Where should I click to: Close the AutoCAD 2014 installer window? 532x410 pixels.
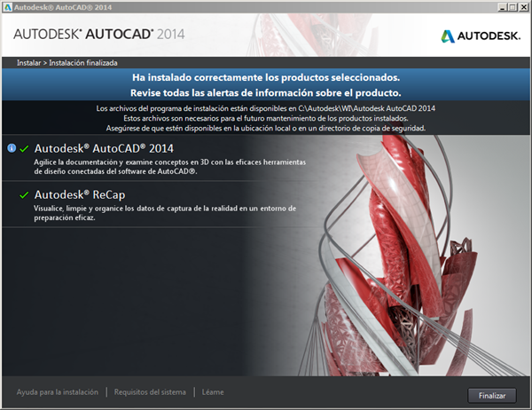[x=523, y=7]
